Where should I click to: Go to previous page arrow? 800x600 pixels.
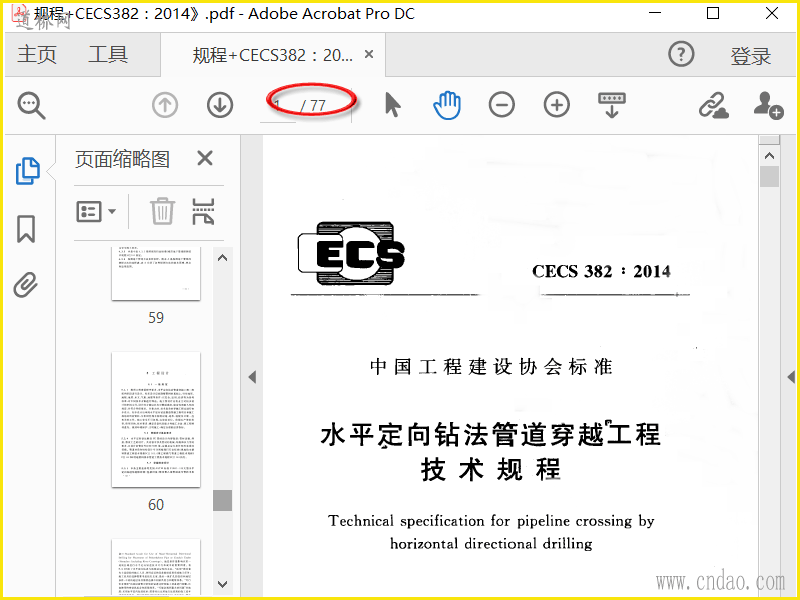pos(165,106)
